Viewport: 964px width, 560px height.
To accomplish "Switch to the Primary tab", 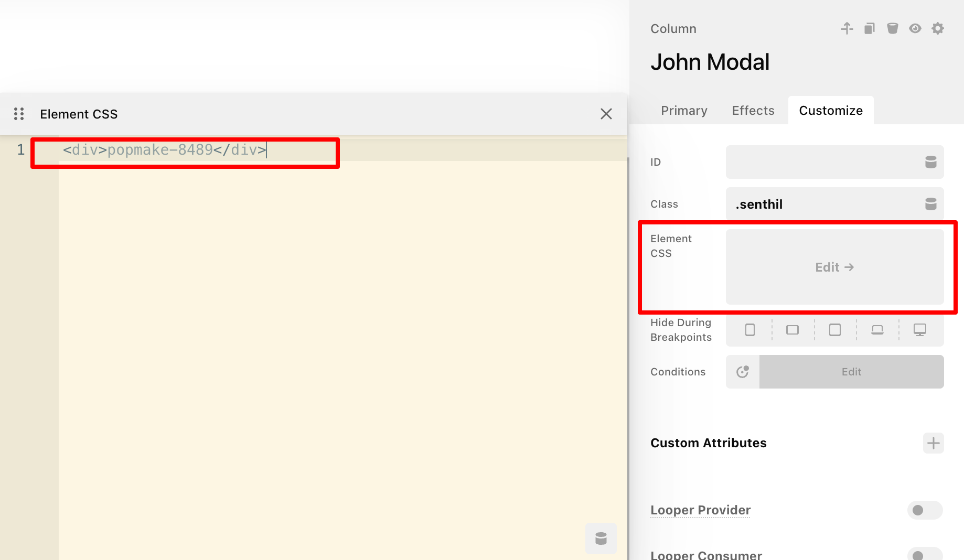I will (x=684, y=111).
